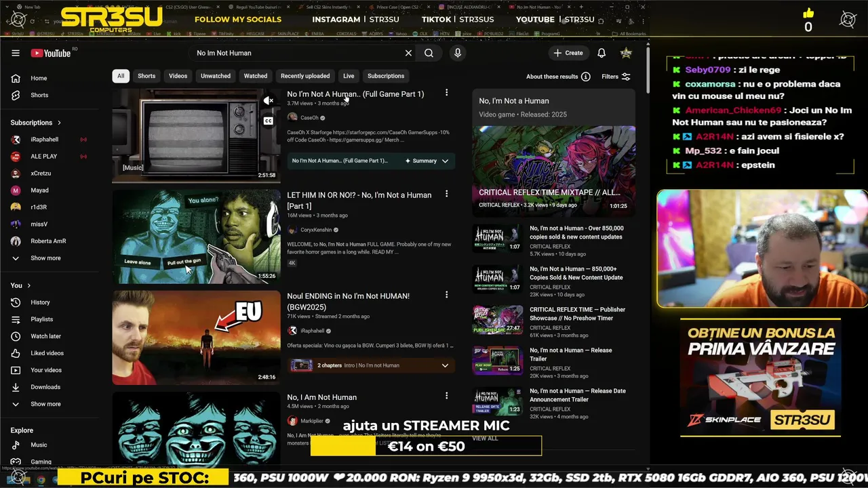Start voice search with the microphone
Image resolution: width=868 pixels, height=488 pixels.
point(458,53)
